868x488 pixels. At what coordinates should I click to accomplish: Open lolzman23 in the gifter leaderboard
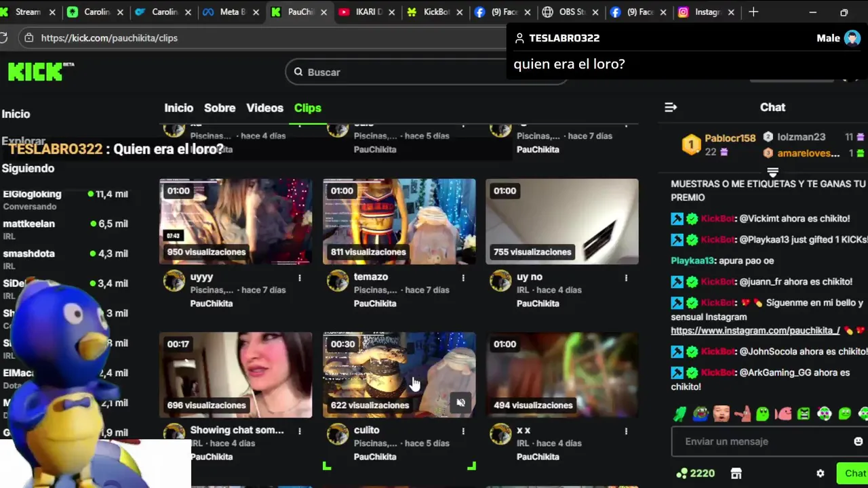[801, 137]
